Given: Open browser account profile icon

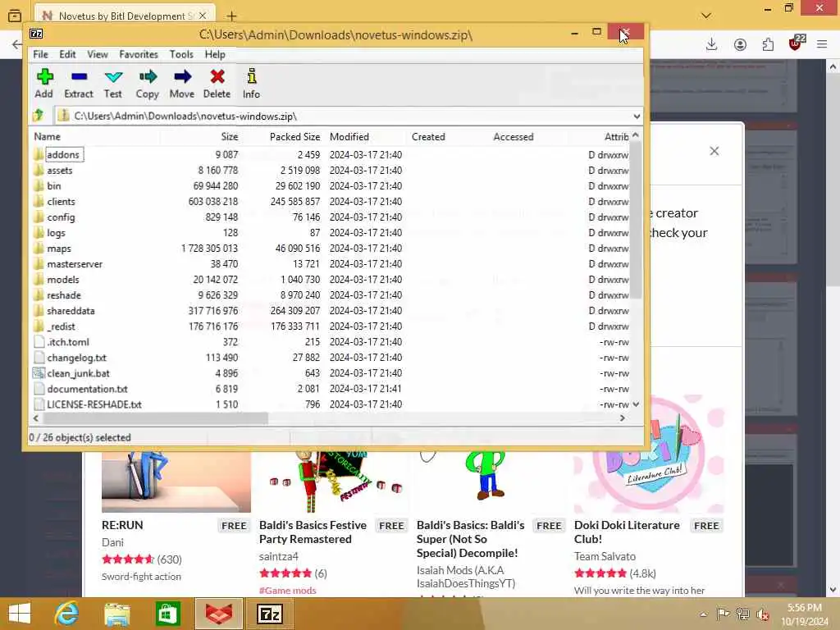Looking at the screenshot, I should pos(741,44).
